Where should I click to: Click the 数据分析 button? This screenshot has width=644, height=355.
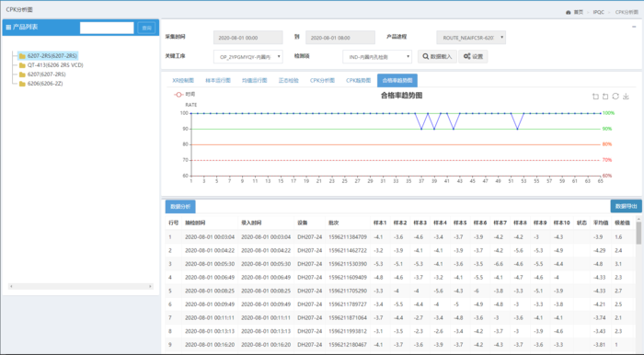tap(180, 206)
